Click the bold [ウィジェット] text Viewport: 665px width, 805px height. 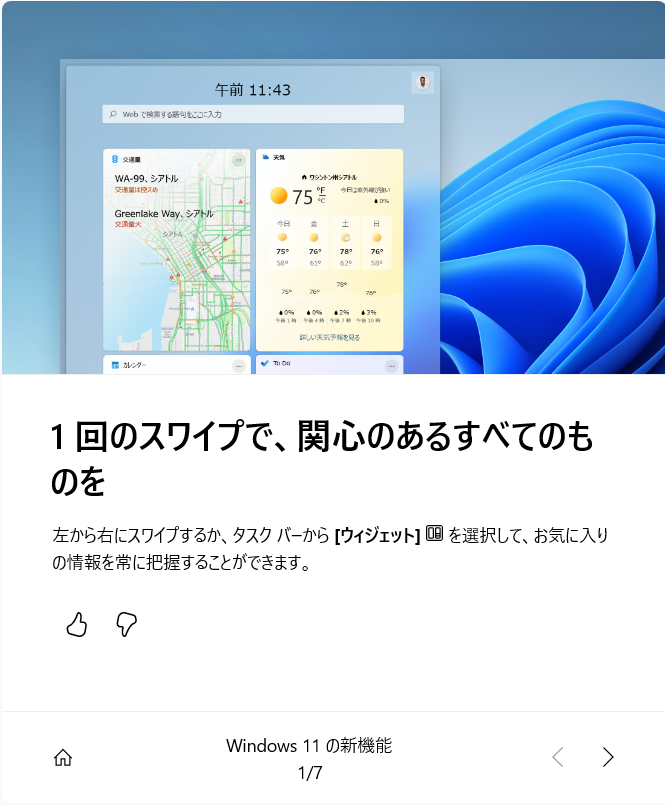tap(377, 535)
